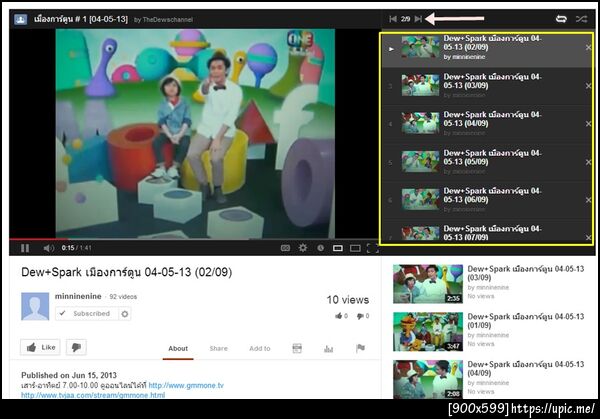Screen dimensions: 600x419
Task: Open suggested video thumbnail (01/09) 3:47
Action: (428, 332)
